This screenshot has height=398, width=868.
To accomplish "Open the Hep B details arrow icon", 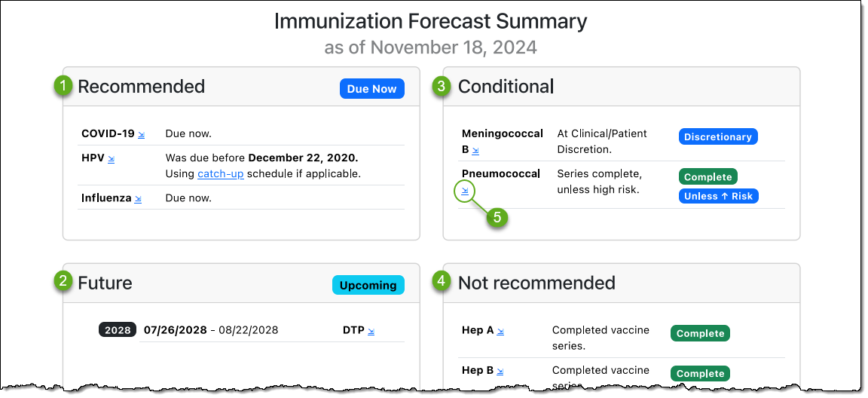I will point(500,371).
